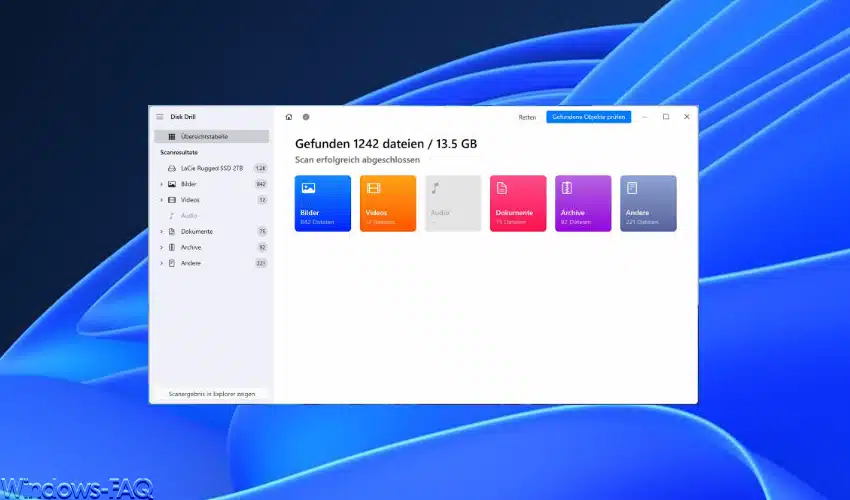Click Scanergebnis in Explorer zeigen
This screenshot has height=500, width=850.
tap(211, 394)
